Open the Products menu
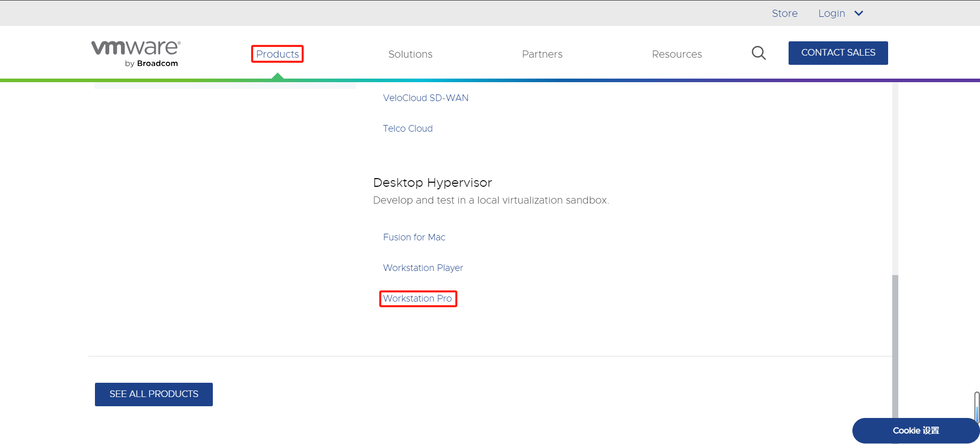Viewport: 980px width, 444px height. click(277, 54)
